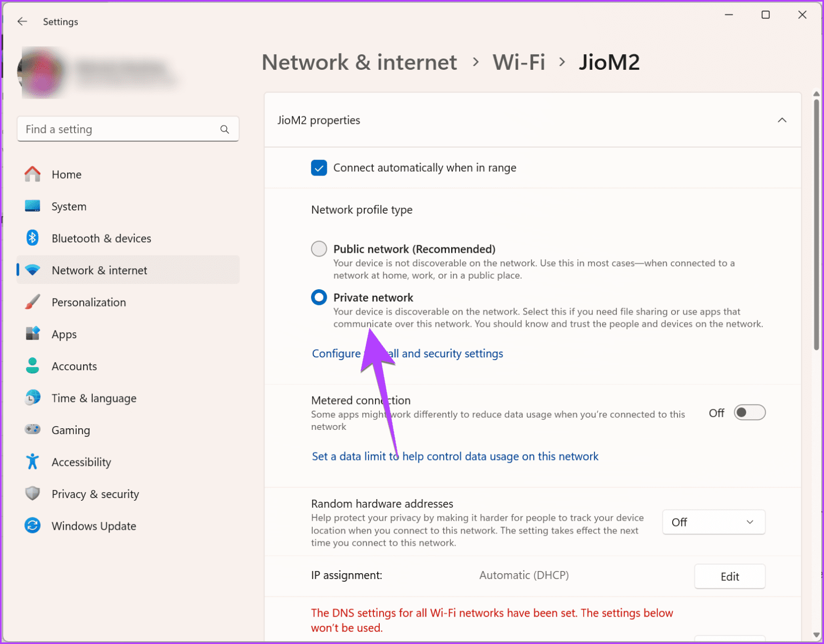Click the Bluetooth & devices icon

click(33, 238)
